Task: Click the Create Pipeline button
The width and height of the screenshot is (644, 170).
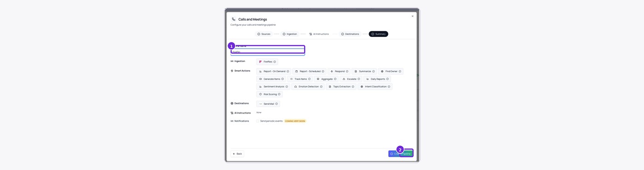Action: point(401,154)
